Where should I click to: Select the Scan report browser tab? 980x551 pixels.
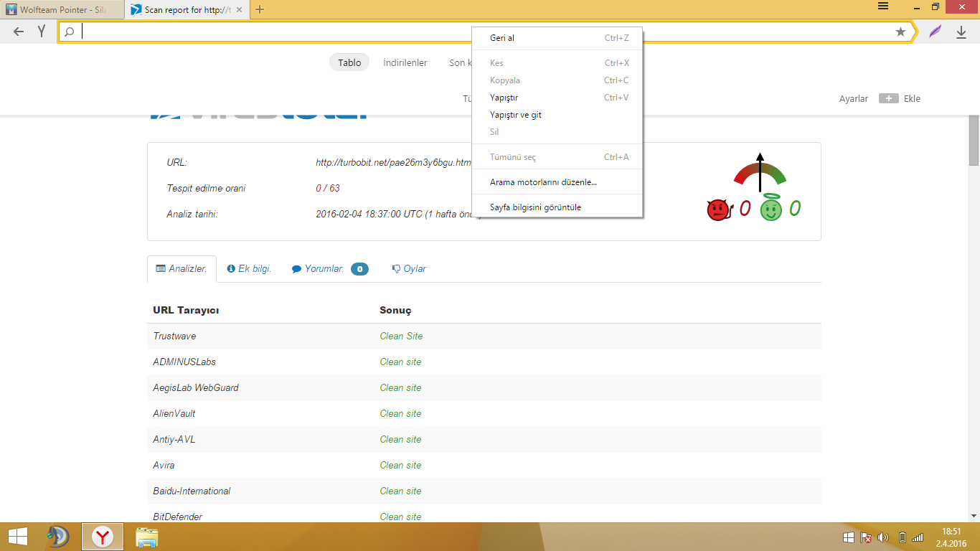[x=186, y=10]
